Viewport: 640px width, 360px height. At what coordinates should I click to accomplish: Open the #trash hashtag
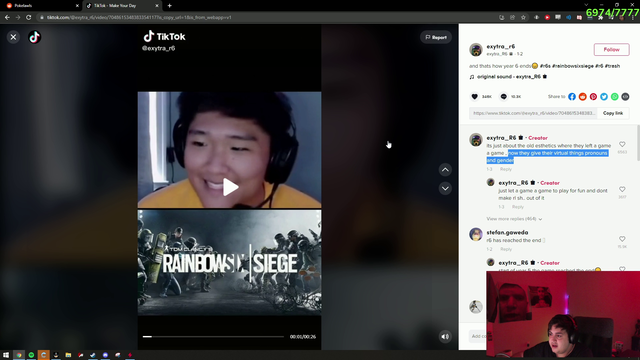(612, 66)
